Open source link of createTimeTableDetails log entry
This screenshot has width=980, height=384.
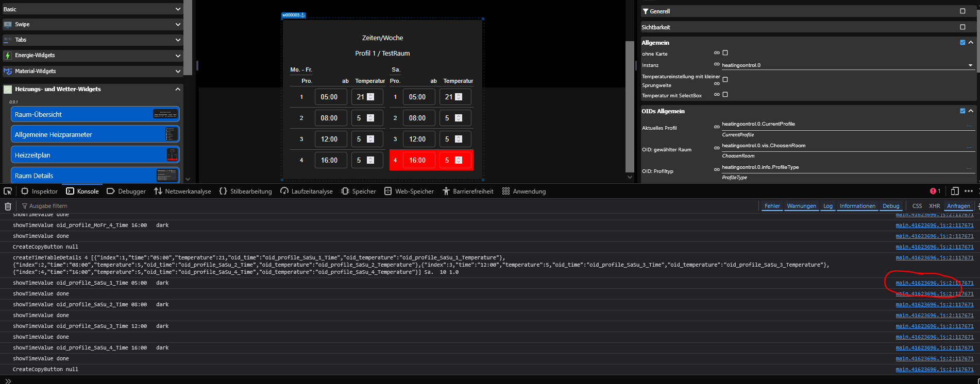[934, 258]
